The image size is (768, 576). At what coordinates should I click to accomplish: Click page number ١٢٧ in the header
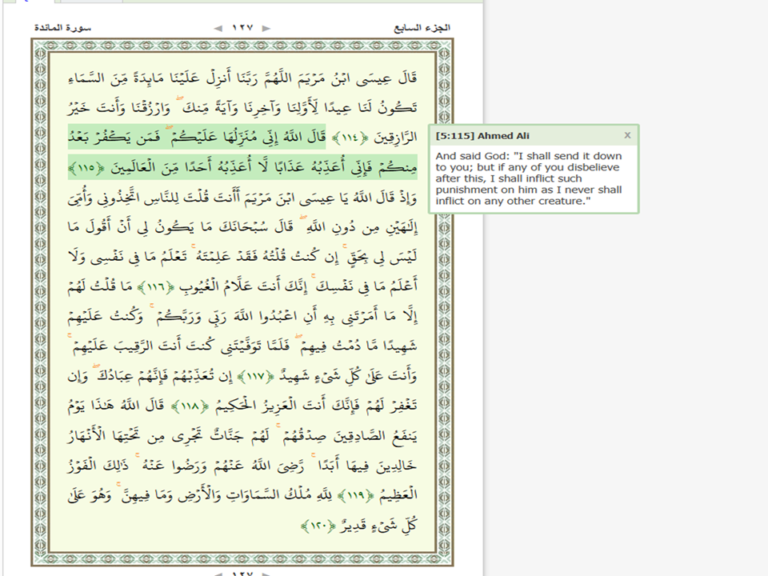242,28
